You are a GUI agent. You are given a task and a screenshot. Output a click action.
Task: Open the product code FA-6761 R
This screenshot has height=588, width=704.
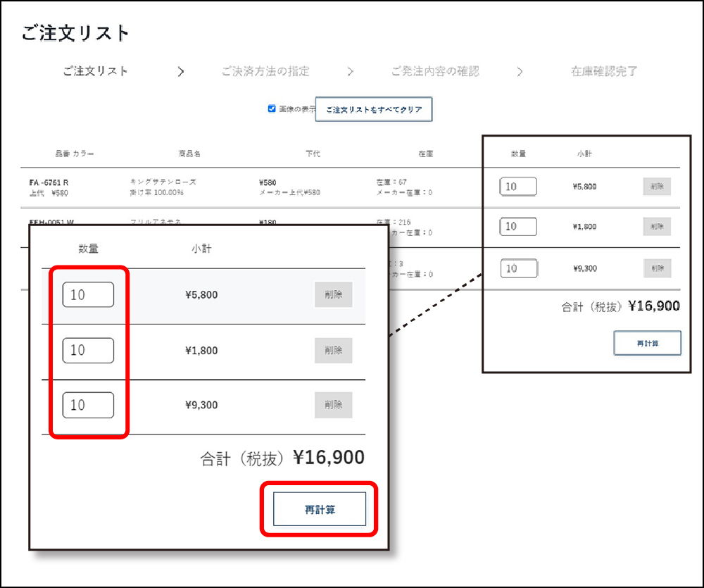tap(49, 182)
